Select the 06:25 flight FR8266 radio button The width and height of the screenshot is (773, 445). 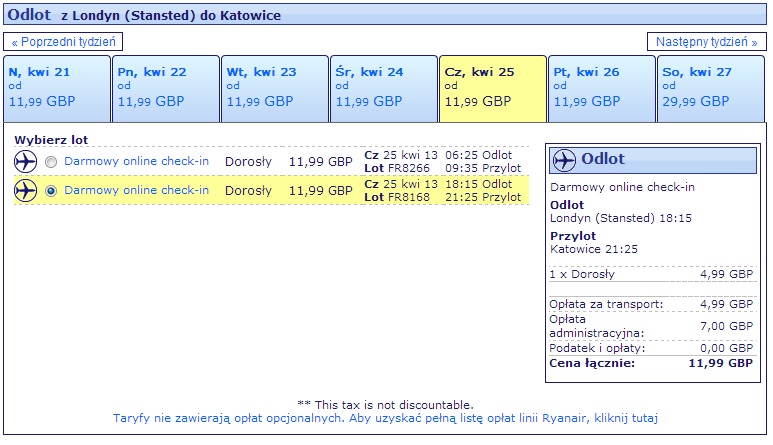coord(51,162)
